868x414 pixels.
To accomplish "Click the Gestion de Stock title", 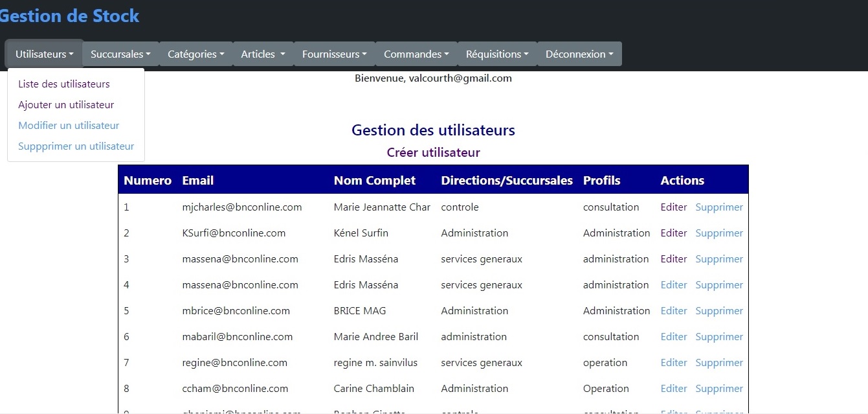I will [x=69, y=16].
